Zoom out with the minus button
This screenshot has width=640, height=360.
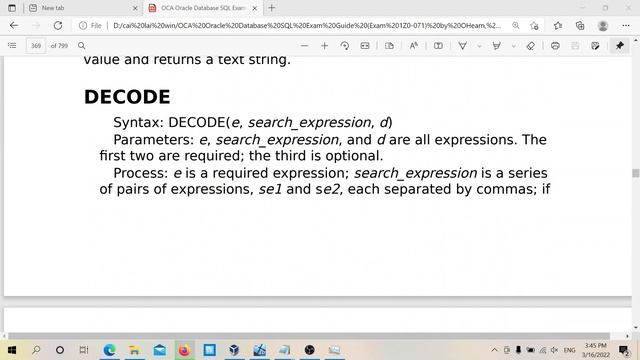[x=304, y=46]
